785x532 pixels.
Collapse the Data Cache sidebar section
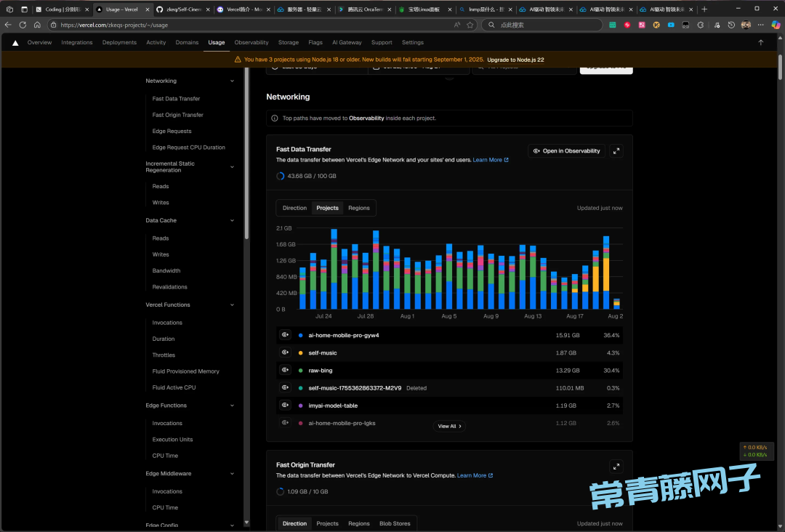point(232,220)
